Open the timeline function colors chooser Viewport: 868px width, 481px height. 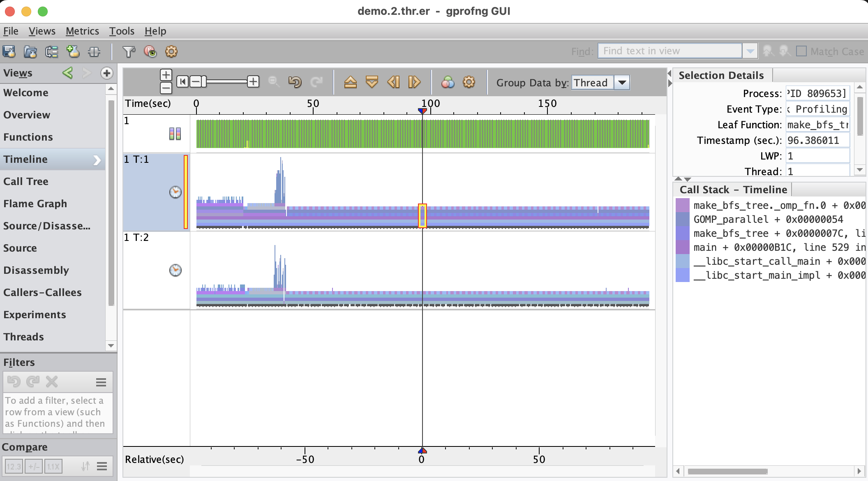click(x=448, y=82)
